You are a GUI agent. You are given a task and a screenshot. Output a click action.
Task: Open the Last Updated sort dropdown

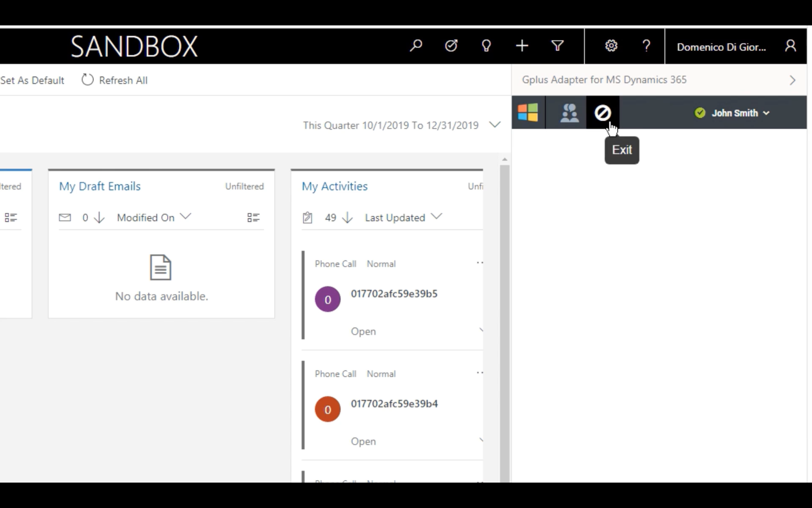(x=436, y=216)
